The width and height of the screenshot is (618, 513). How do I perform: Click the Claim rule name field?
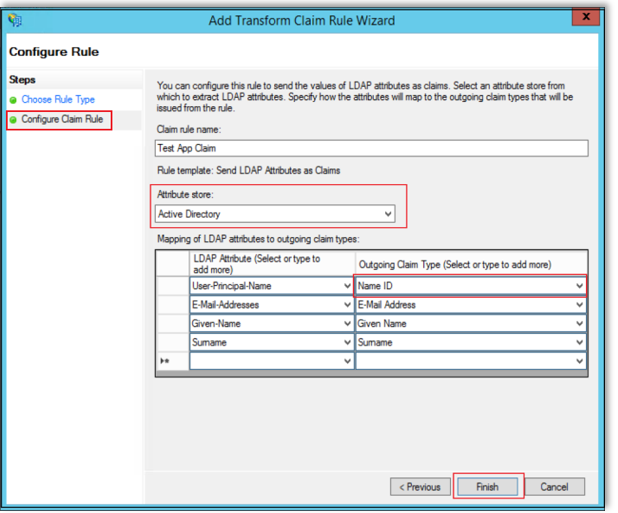pyautogui.click(x=372, y=149)
